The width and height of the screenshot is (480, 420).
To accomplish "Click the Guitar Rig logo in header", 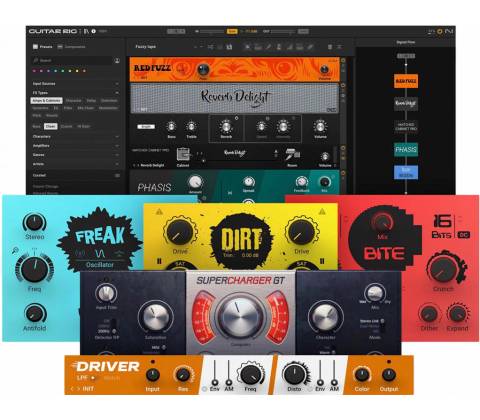I will (52, 31).
